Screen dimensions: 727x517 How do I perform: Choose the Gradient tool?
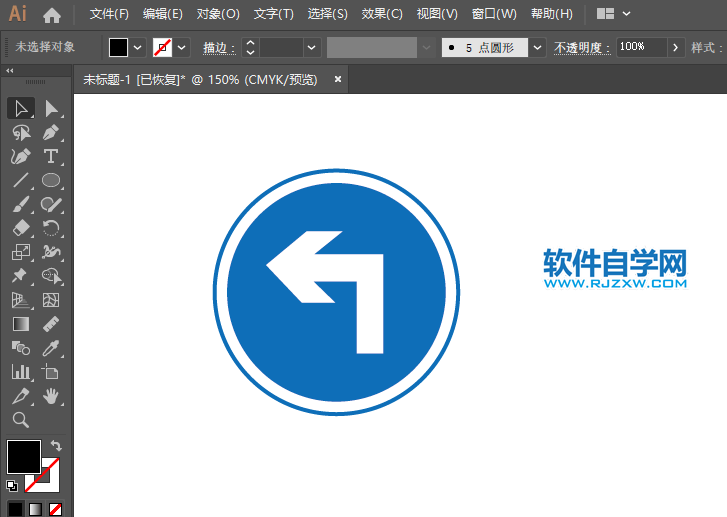[x=21, y=324]
